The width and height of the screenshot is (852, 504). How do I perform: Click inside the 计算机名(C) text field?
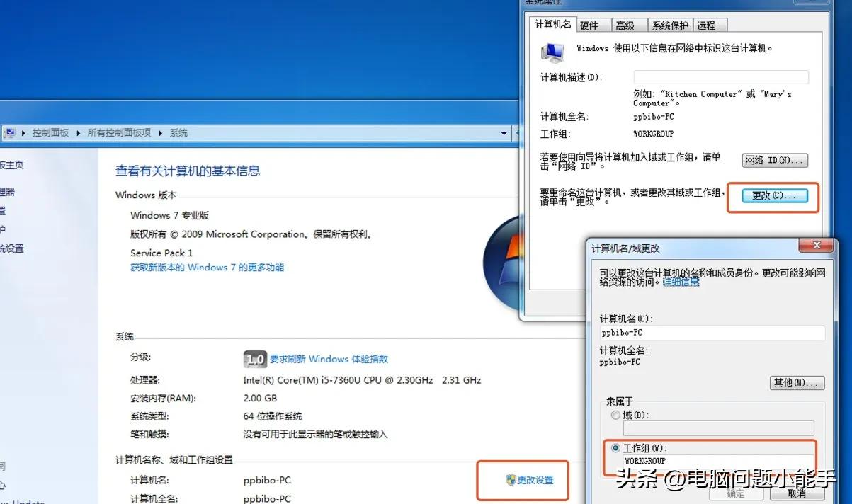[x=712, y=333]
